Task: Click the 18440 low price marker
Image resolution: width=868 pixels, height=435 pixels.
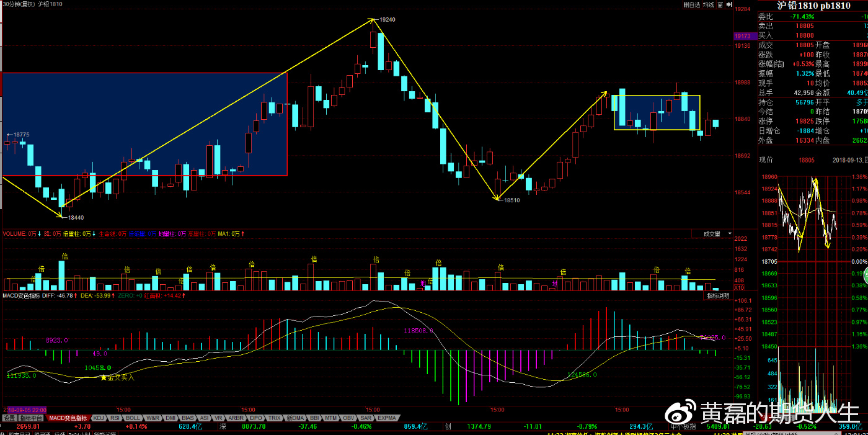Action: [76, 218]
